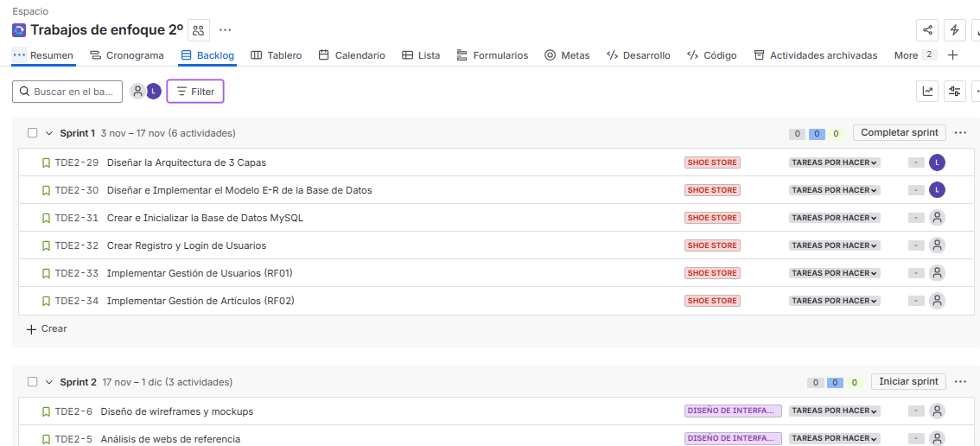The image size is (980, 446).
Task: Open the More tabs dropdown
Action: pos(915,55)
